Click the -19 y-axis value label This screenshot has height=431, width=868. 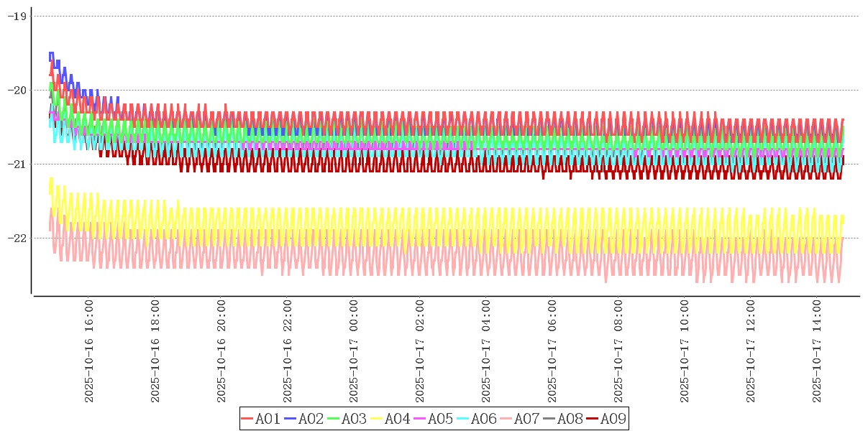point(17,16)
